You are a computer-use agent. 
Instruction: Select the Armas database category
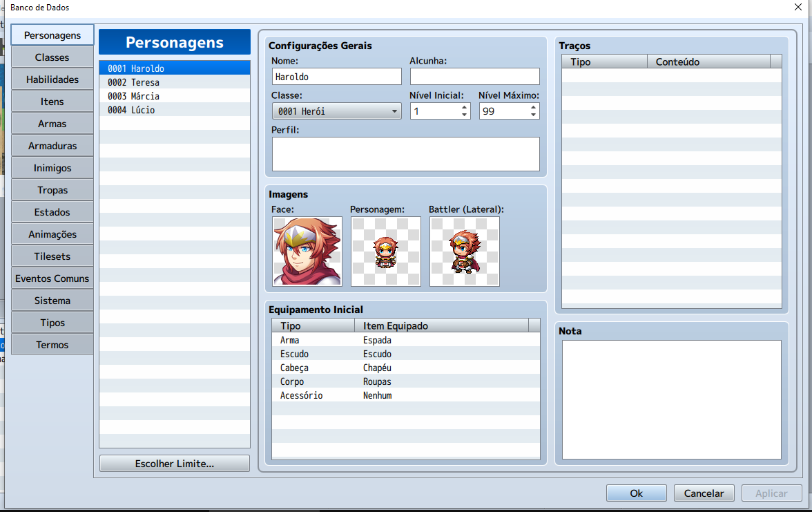point(52,123)
